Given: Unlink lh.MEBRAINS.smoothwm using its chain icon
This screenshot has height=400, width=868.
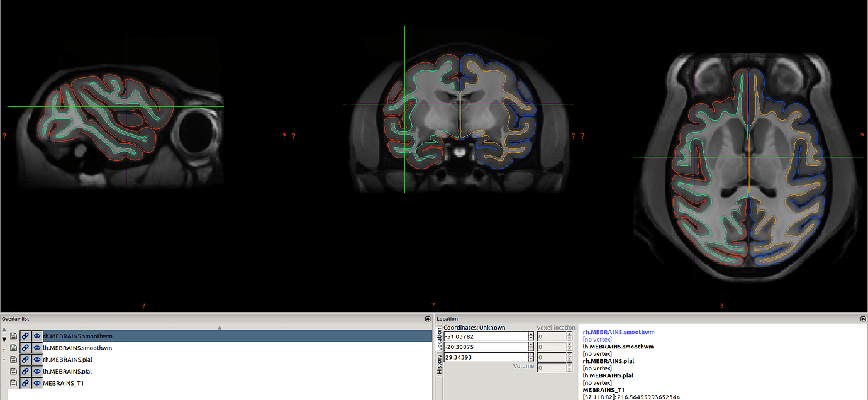Looking at the screenshot, I should pyautogui.click(x=25, y=347).
